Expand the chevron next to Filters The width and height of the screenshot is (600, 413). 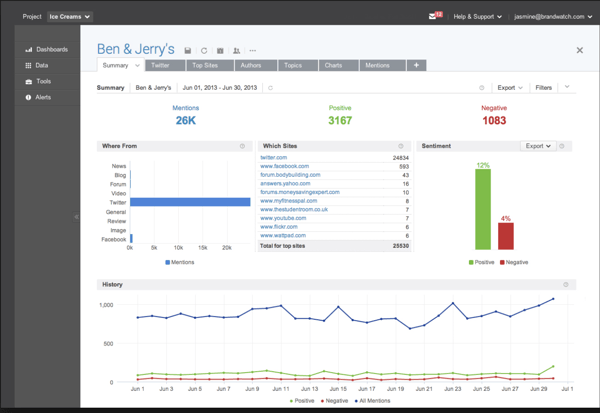(x=567, y=87)
